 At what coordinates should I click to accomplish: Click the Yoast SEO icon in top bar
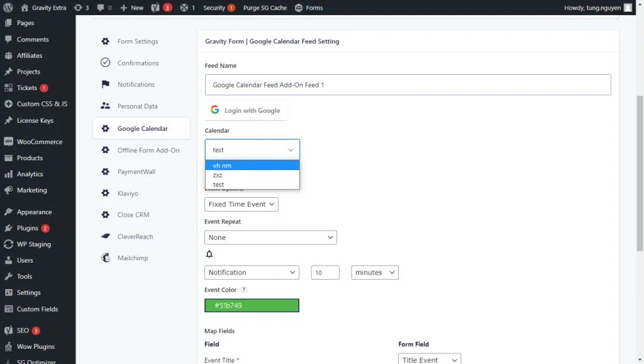coord(155,8)
